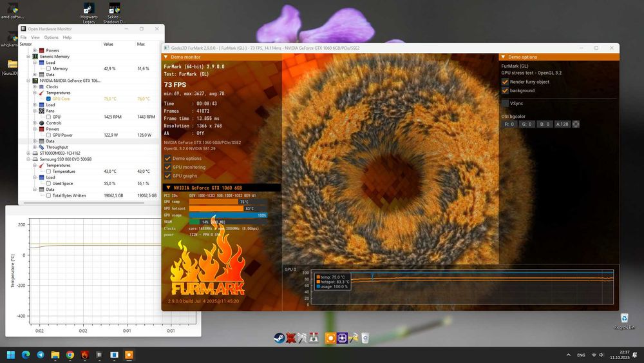Image resolution: width=644 pixels, height=363 pixels.
Task: Expand the Controls node
Action: tap(35, 123)
